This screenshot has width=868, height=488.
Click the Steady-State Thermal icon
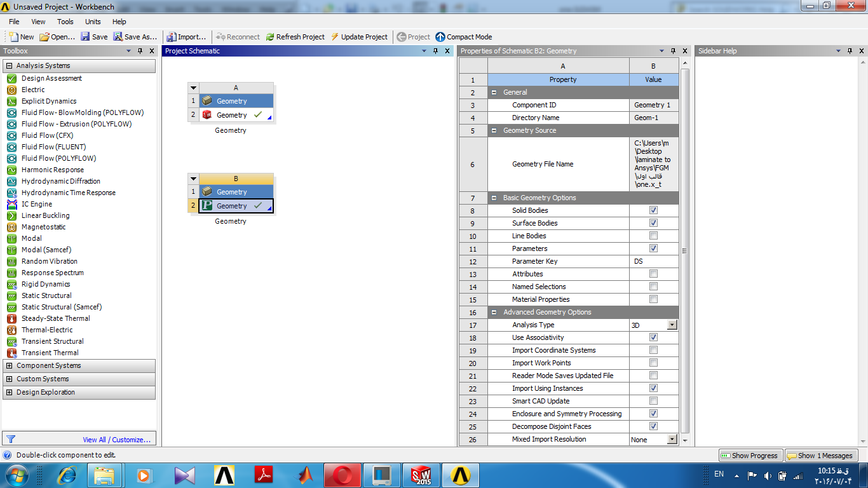[11, 318]
